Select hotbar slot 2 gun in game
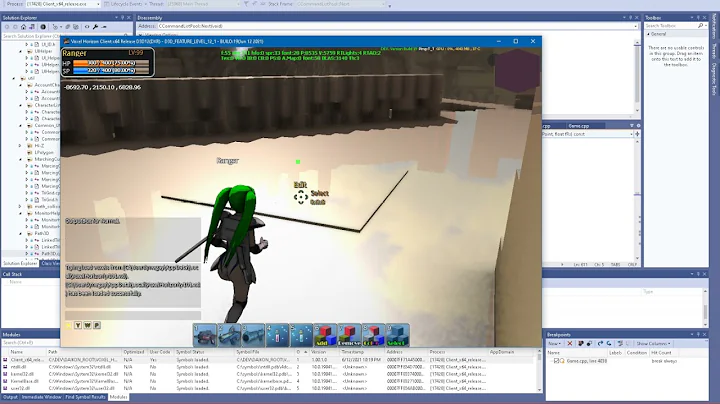720x404 pixels. pos(229,335)
